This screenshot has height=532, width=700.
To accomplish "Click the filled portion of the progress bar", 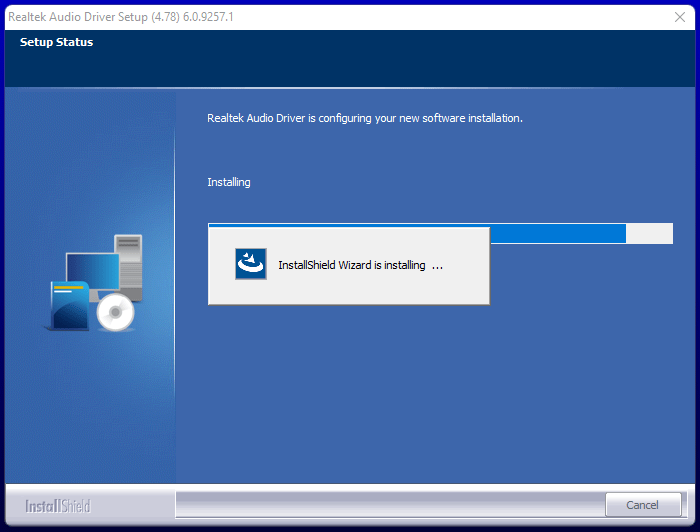I will pos(560,233).
